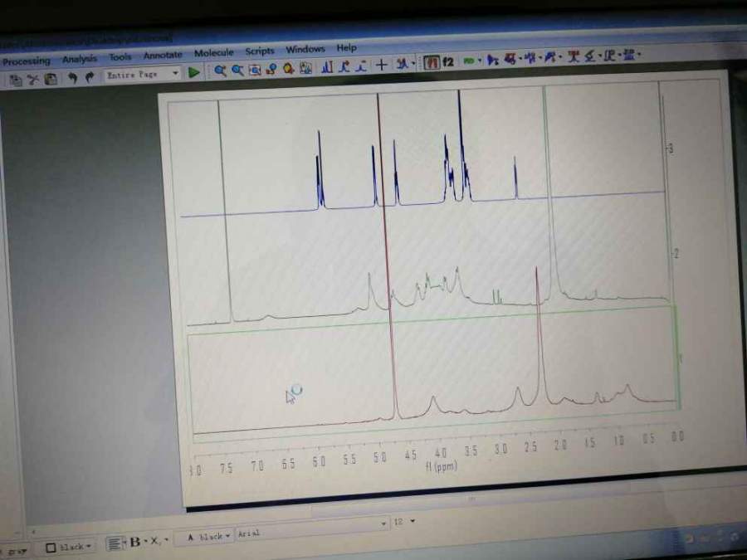This screenshot has width=747, height=560.
Task: Click the Paste clipboard icon
Action: (x=51, y=79)
